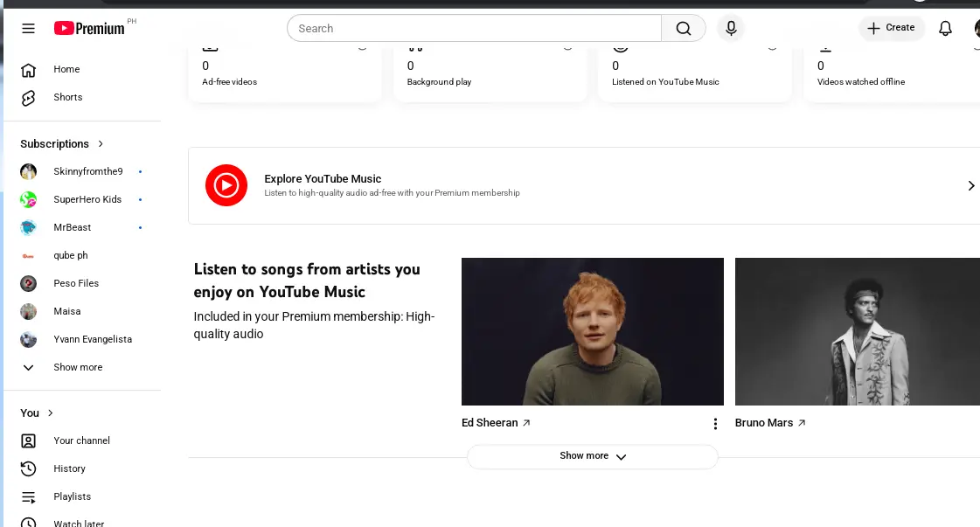Open the hamburger guide menu
The height and width of the screenshot is (527, 980).
click(28, 28)
